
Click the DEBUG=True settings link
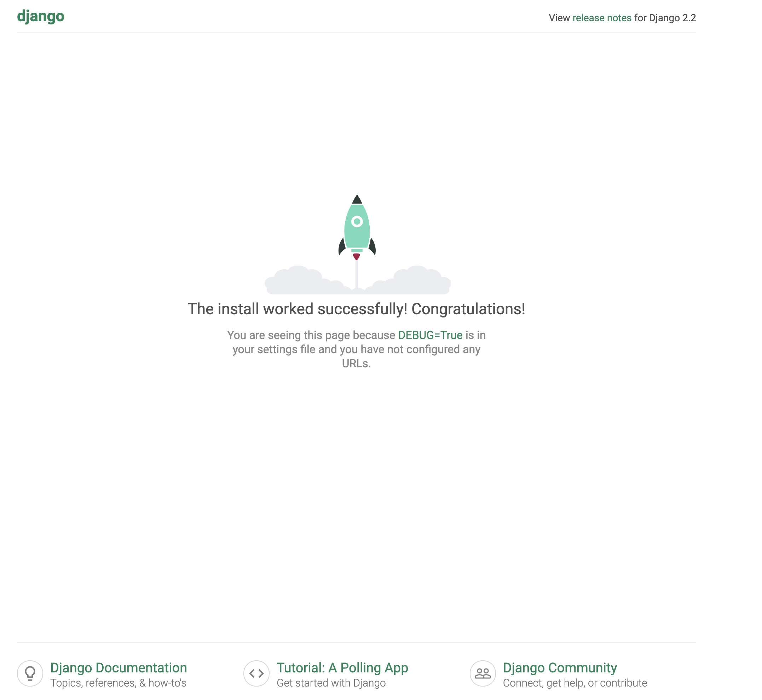(x=429, y=335)
